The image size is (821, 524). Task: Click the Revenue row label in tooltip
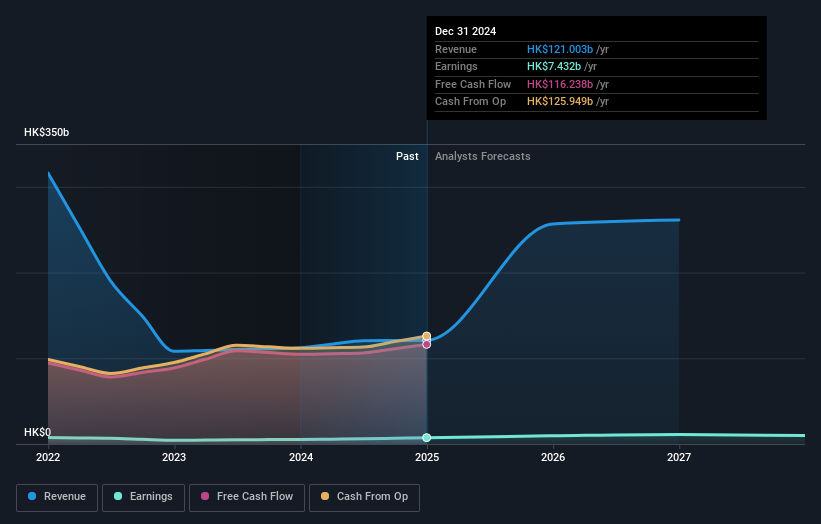click(456, 49)
